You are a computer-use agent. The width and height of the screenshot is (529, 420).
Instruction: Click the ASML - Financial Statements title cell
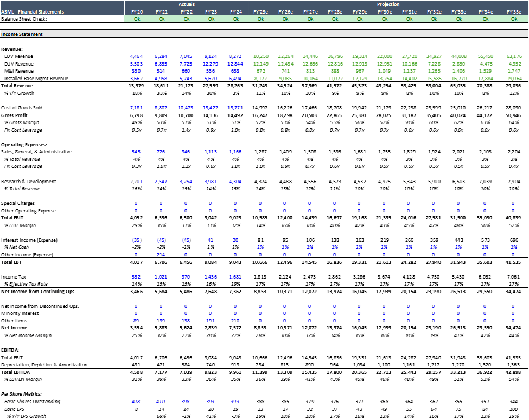coord(33,11)
